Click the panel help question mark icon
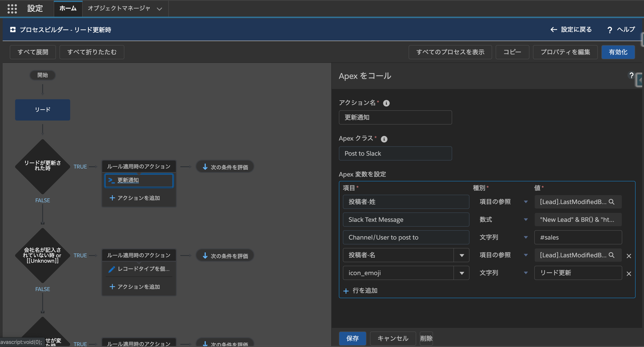The image size is (644, 347). 632,75
